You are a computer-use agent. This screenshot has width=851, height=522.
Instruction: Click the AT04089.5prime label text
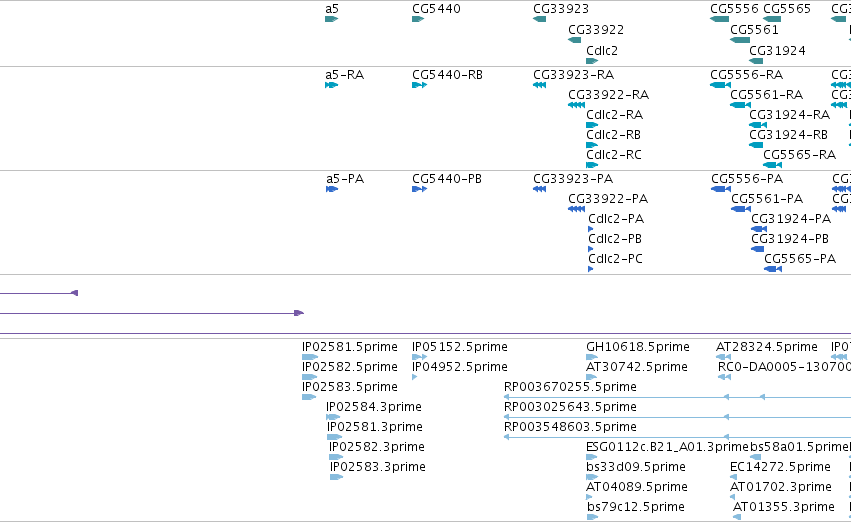(637, 488)
